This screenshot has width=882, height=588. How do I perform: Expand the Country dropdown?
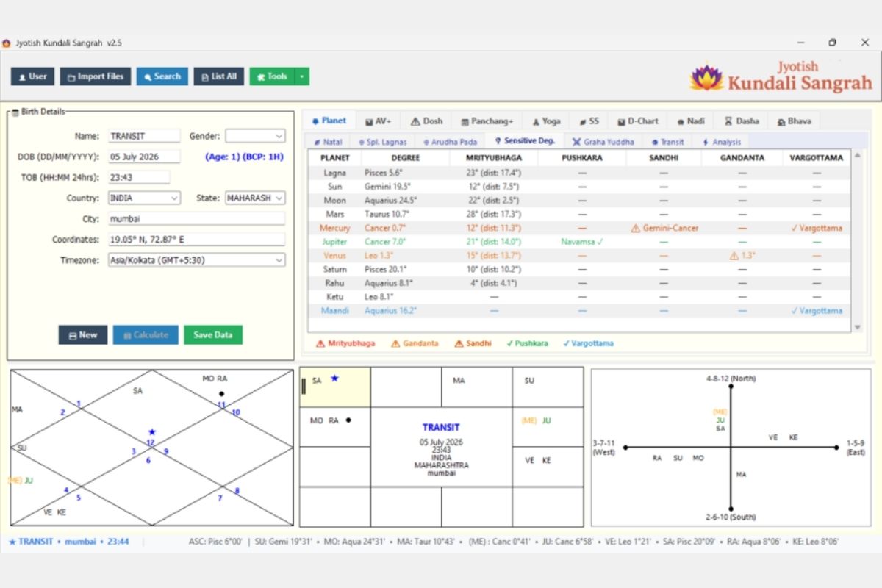(x=144, y=198)
